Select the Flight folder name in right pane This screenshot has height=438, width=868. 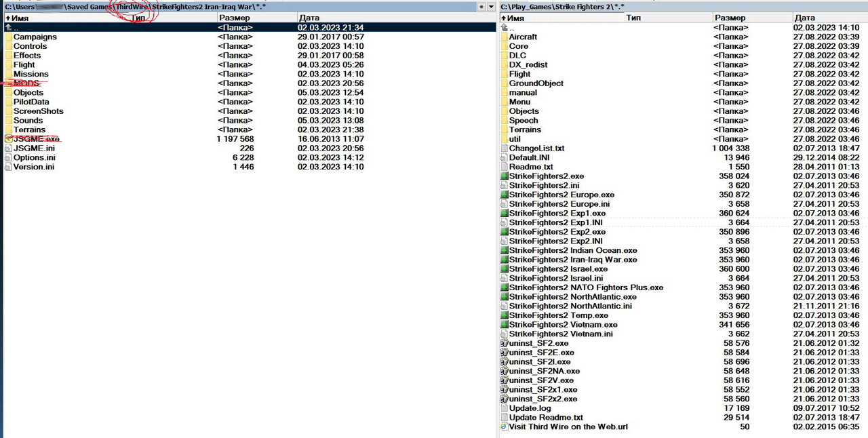click(520, 74)
